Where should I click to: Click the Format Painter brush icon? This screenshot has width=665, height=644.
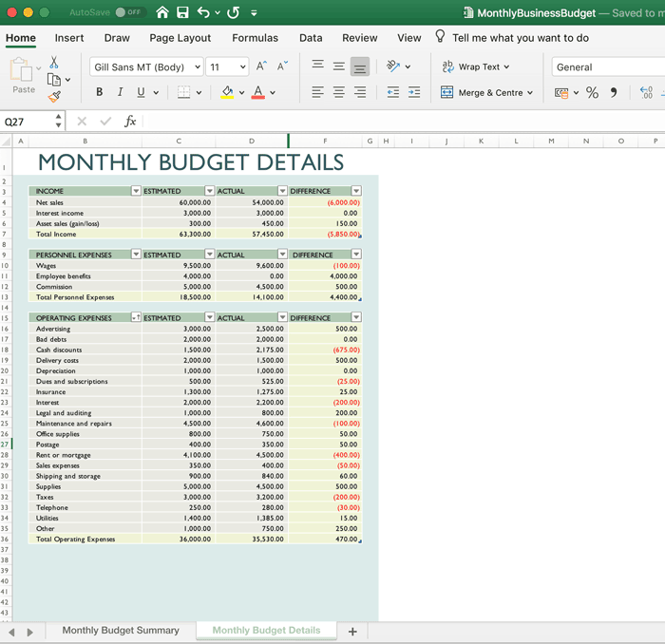coord(54,97)
